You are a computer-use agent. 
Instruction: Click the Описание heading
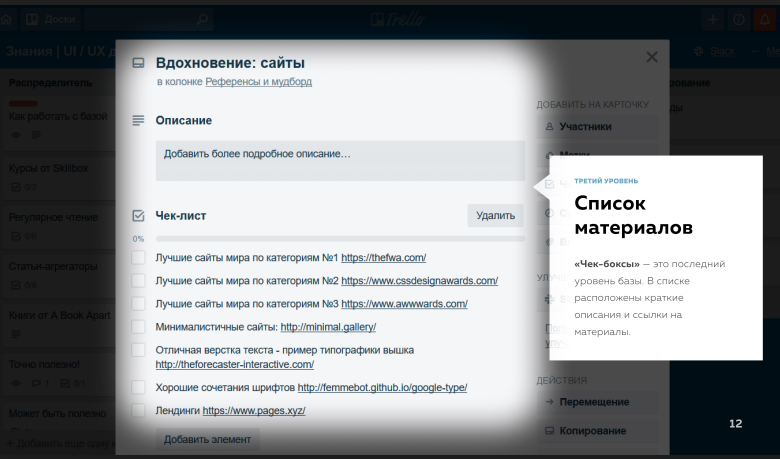coord(184,120)
